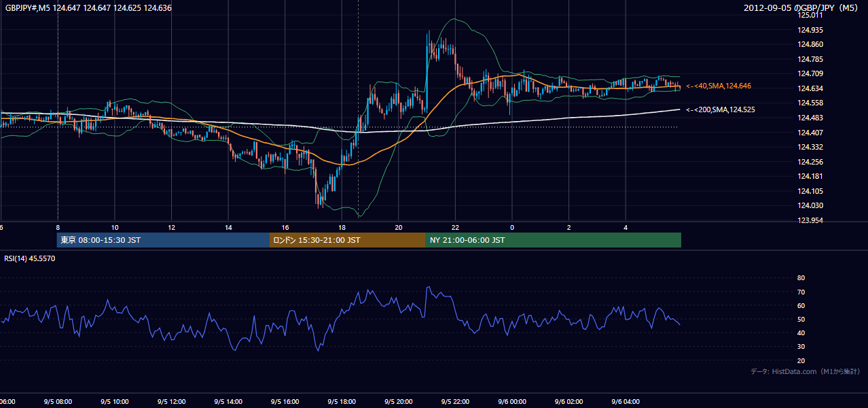Viewport: 868px width, 408px height.
Task: Click price level 124.256 on the axis
Action: (810, 162)
